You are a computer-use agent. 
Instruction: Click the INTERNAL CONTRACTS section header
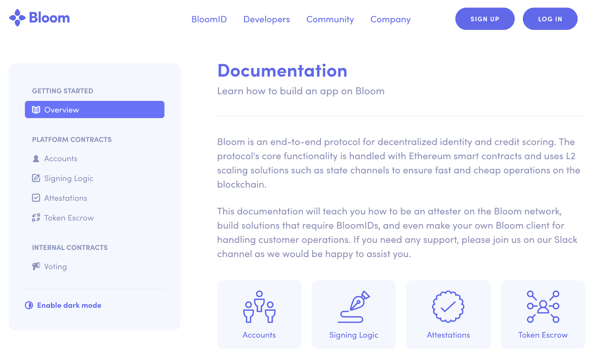(70, 248)
